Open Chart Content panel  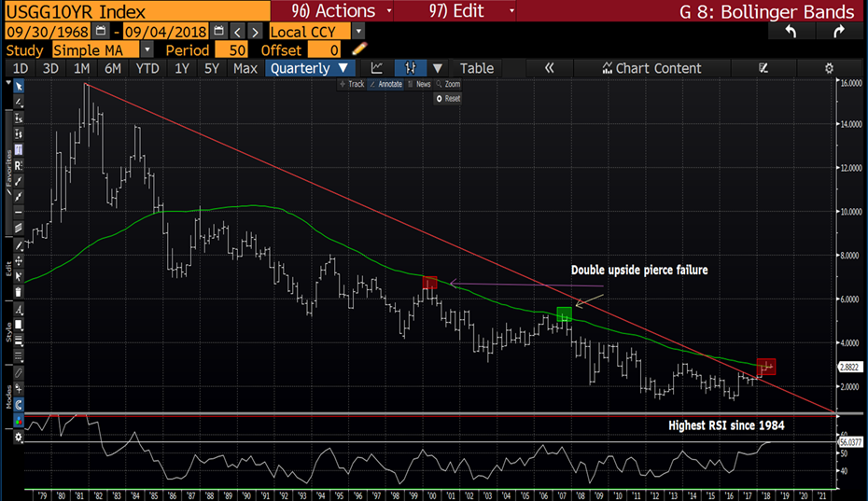[652, 68]
